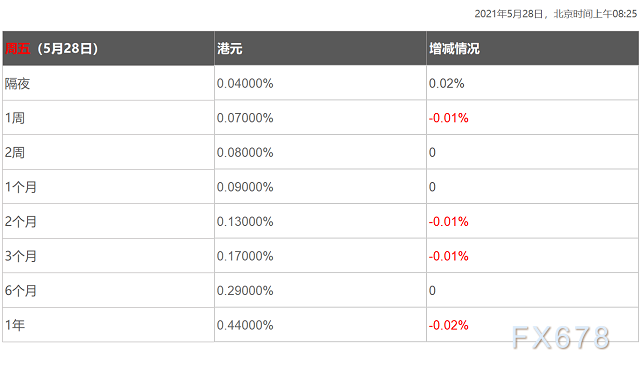Viewport: 640px width, 373px height.
Task: Click the 0.02% overnight change value
Action: pyautogui.click(x=447, y=84)
